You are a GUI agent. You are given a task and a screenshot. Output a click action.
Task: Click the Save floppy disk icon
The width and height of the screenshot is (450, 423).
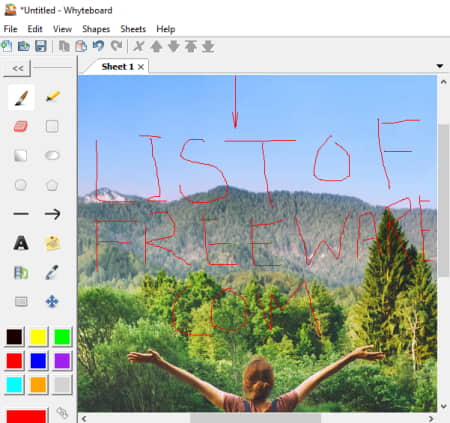click(41, 46)
